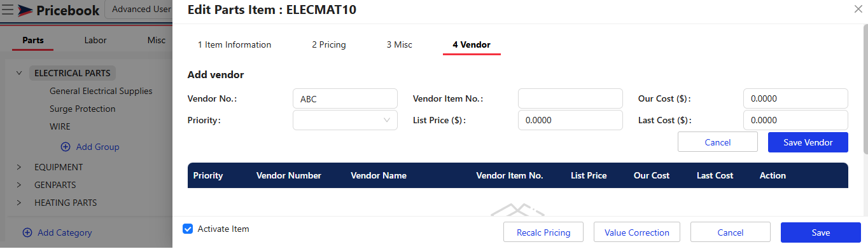Expand the GENPARTS category
Screen dimensions: 868x249
pyautogui.click(x=19, y=185)
